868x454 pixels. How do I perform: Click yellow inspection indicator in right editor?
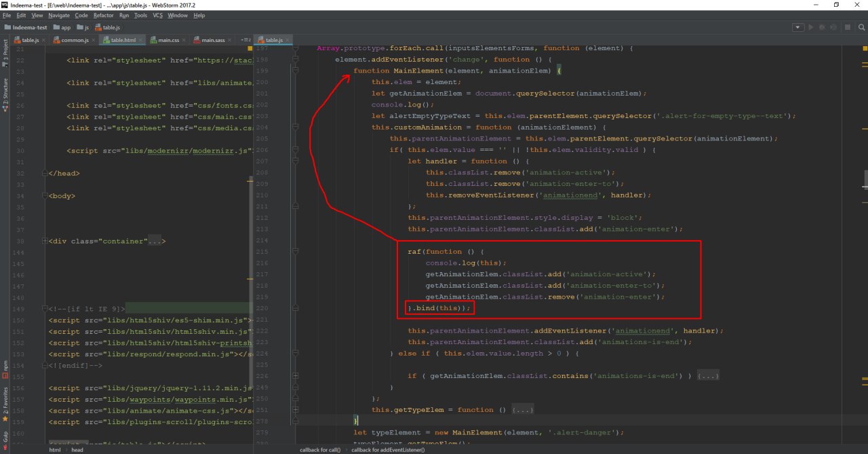[864, 49]
